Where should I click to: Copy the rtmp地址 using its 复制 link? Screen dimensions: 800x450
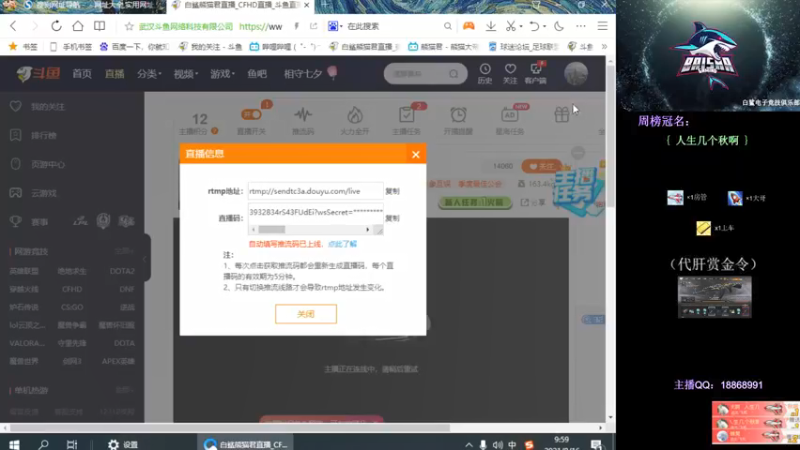pos(392,191)
